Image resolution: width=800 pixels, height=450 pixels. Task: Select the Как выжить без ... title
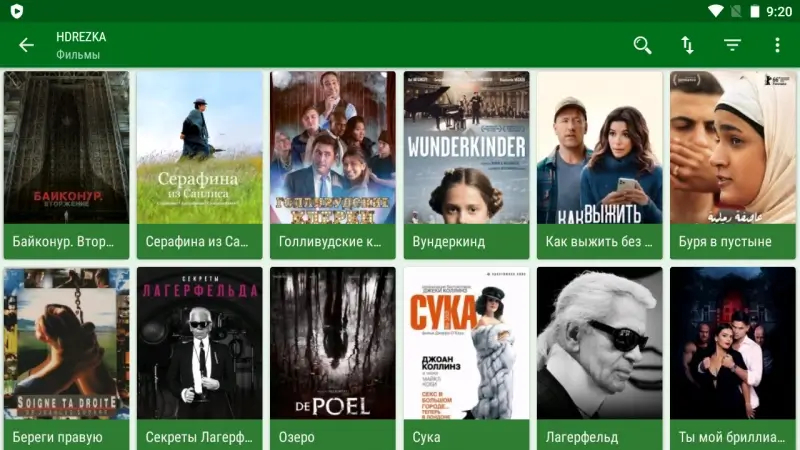[x=599, y=241]
